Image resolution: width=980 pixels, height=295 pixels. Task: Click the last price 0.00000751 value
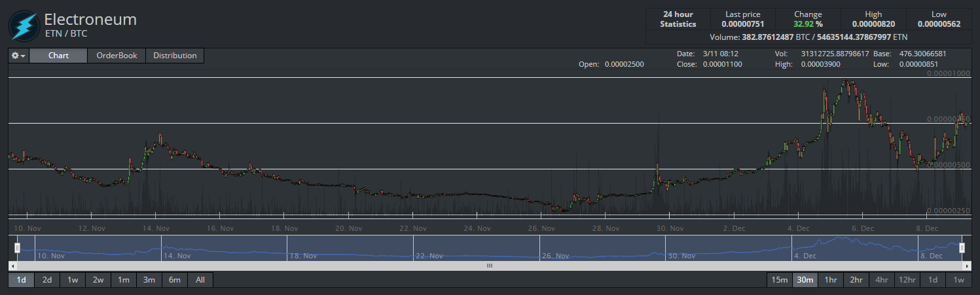(x=742, y=24)
